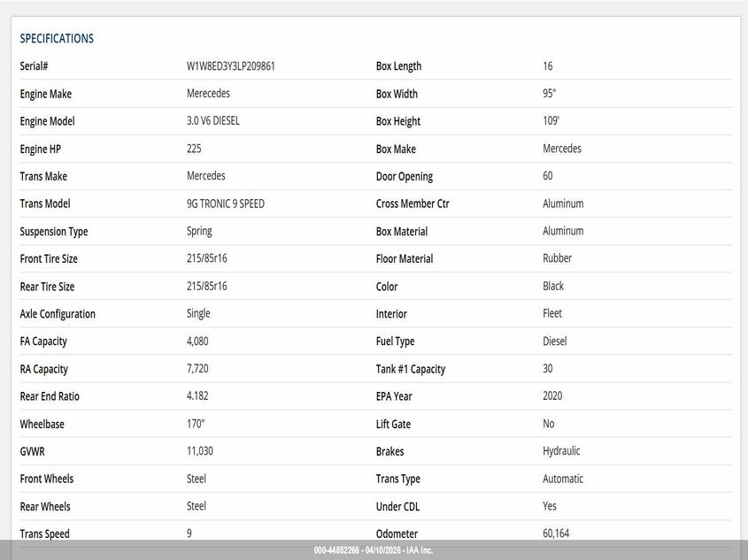
Task: Click the EPA Year value 2020
Action: (552, 396)
